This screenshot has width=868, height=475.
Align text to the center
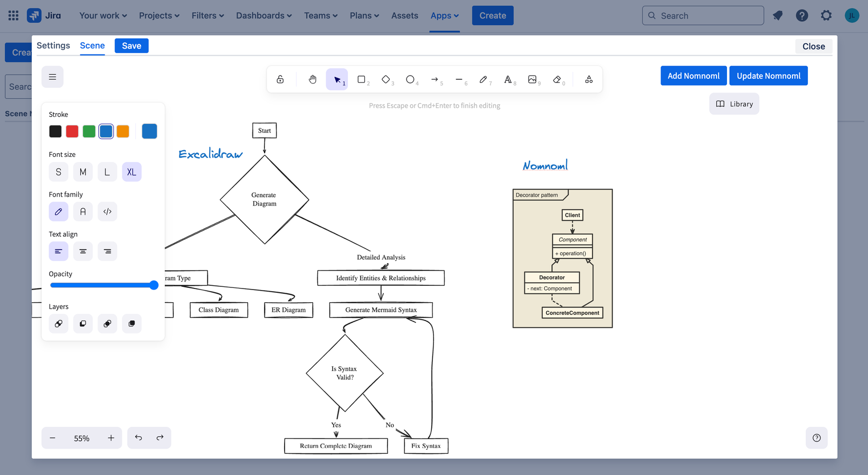tap(83, 251)
